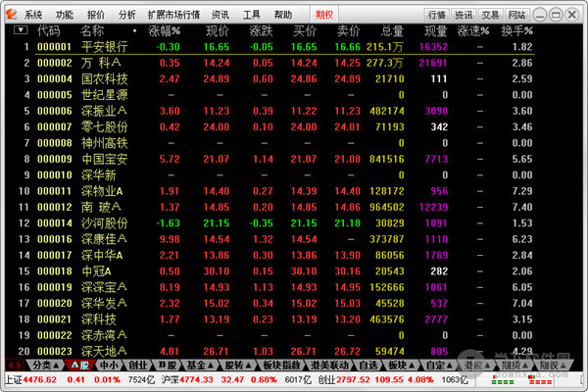Click the 网站 button at top right
This screenshot has width=588, height=392.
516,15
